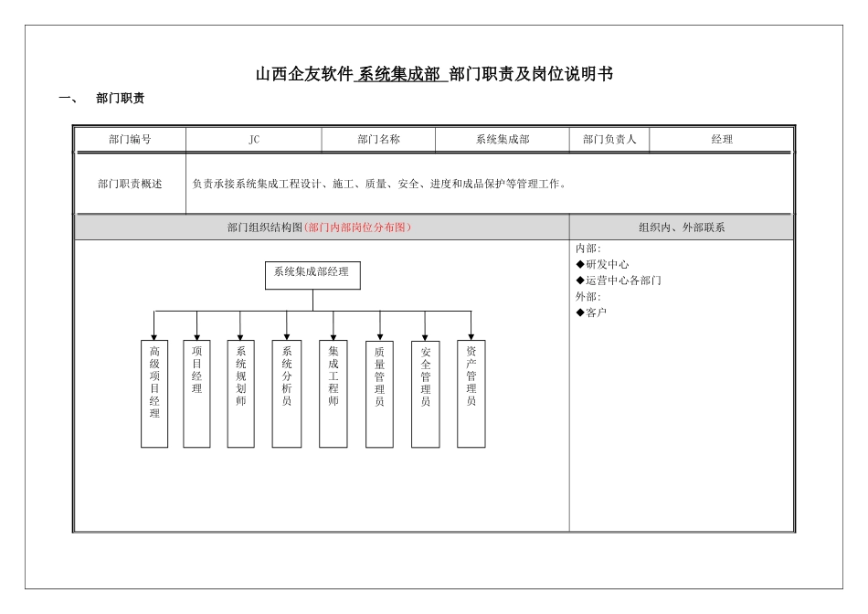Click the 质量管理员 org chart box

click(380, 394)
